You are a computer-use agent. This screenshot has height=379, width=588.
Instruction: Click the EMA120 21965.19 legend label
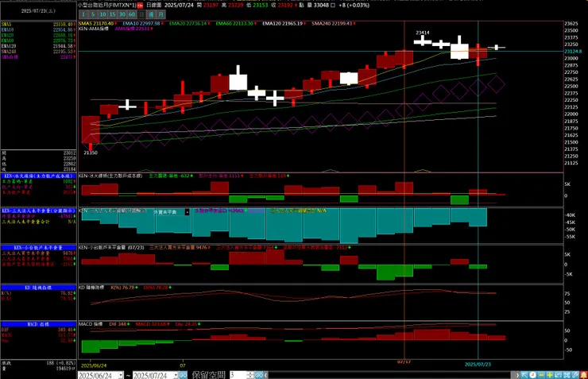pyautogui.click(x=283, y=24)
